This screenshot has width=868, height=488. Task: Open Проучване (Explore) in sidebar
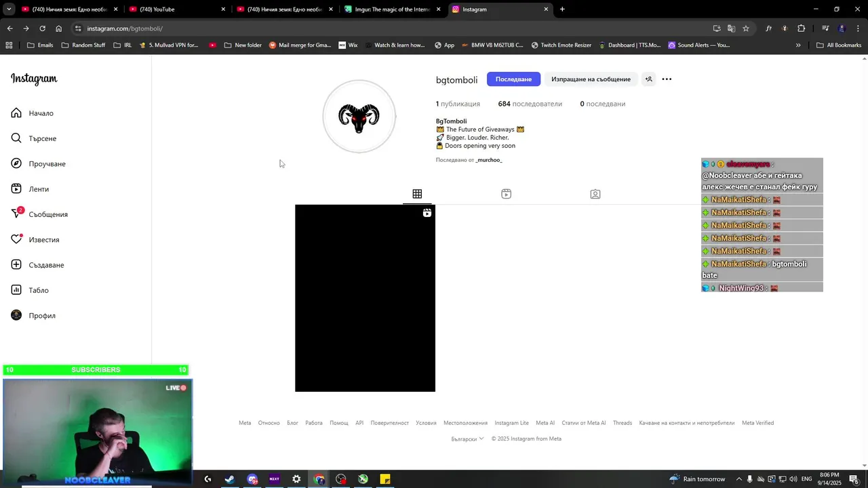(x=38, y=164)
